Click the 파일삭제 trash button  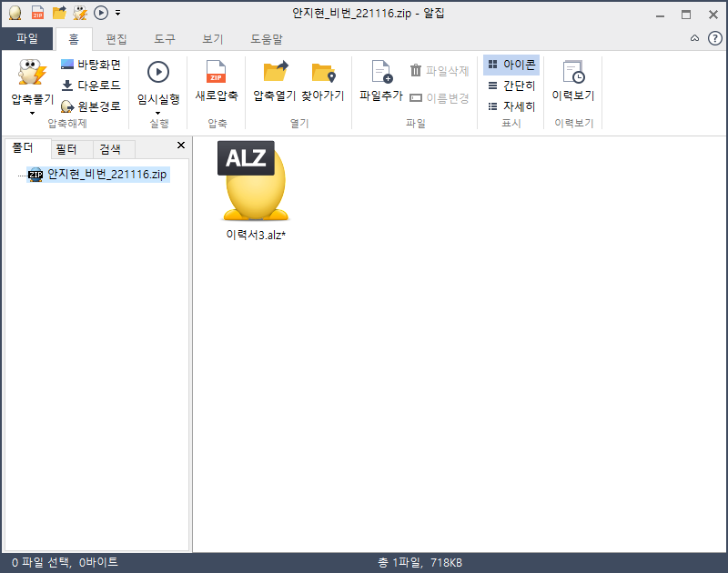(x=440, y=71)
